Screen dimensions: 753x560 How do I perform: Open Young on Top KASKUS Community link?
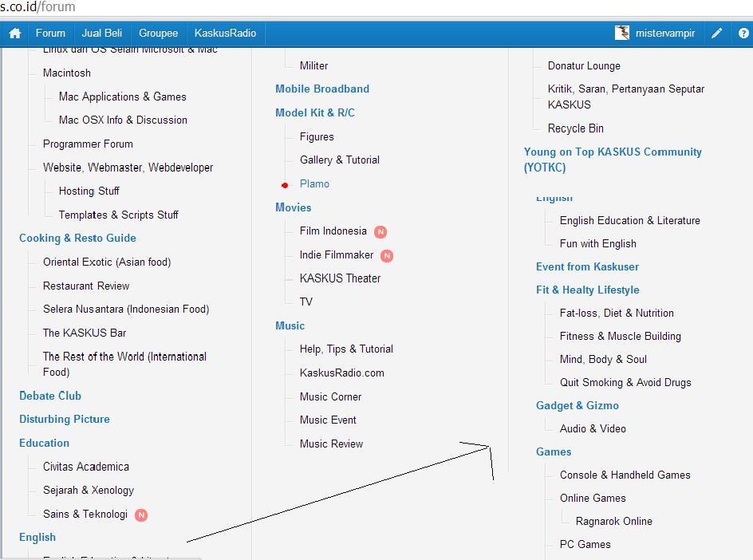613,160
